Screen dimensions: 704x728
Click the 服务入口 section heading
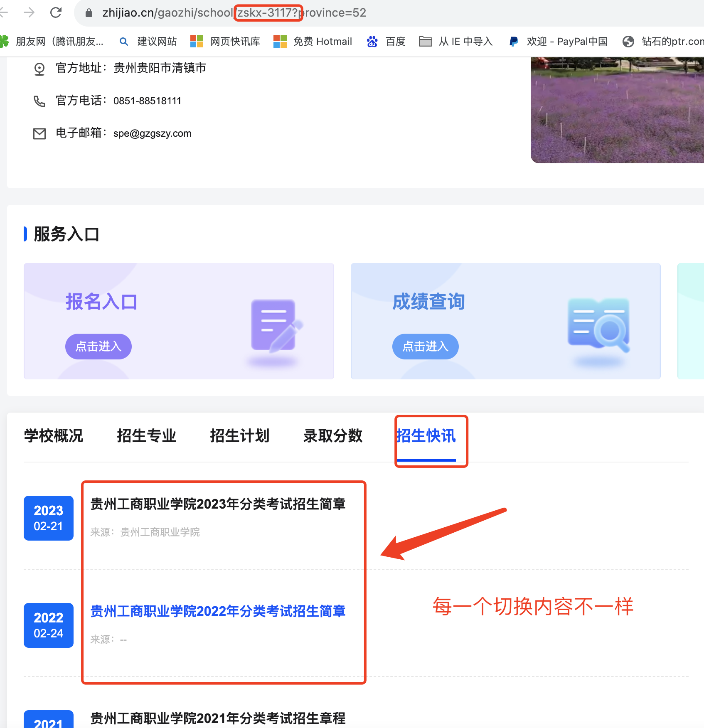[66, 234]
